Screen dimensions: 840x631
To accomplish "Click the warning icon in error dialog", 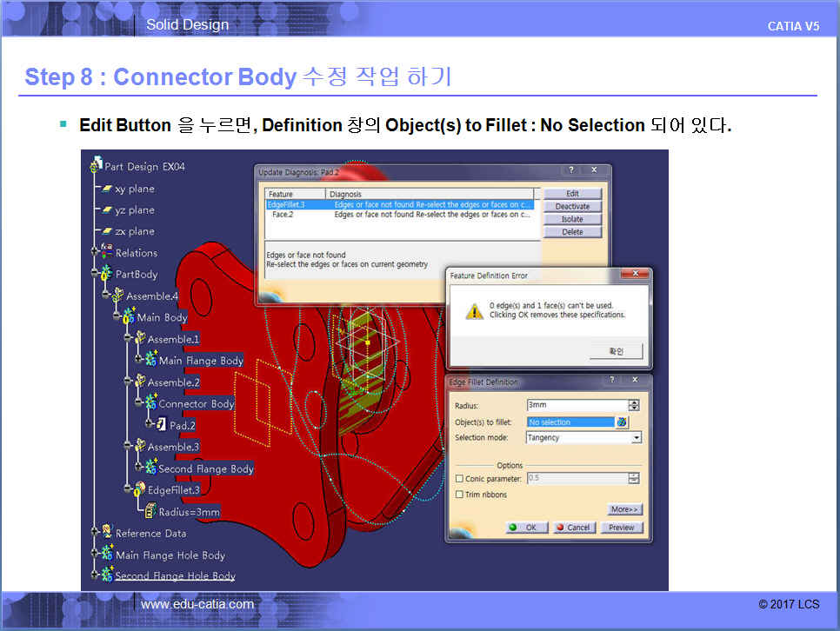I will [474, 311].
